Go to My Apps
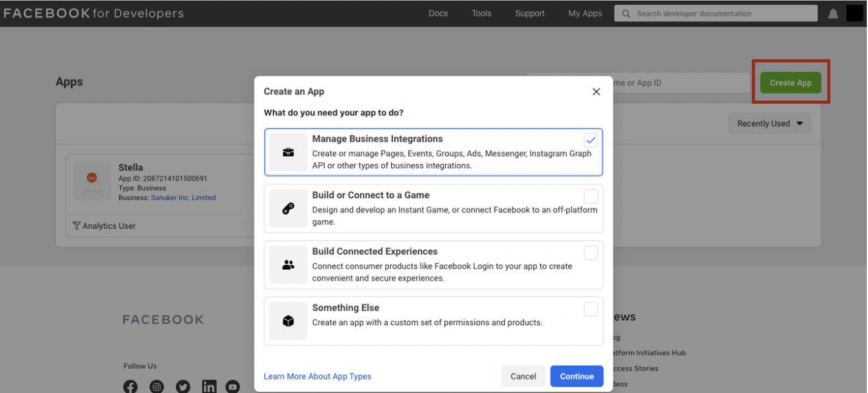This screenshot has width=868, height=393. [x=585, y=13]
